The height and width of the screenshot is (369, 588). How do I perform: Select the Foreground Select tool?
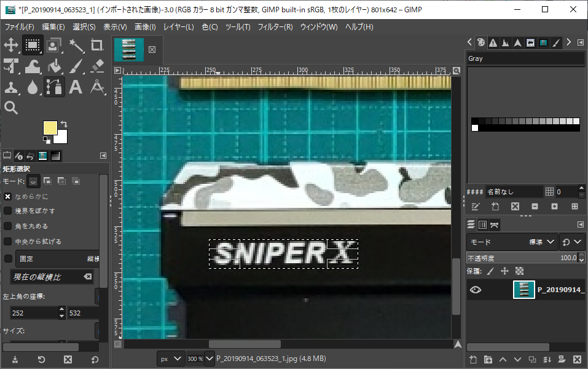pyautogui.click(x=54, y=45)
